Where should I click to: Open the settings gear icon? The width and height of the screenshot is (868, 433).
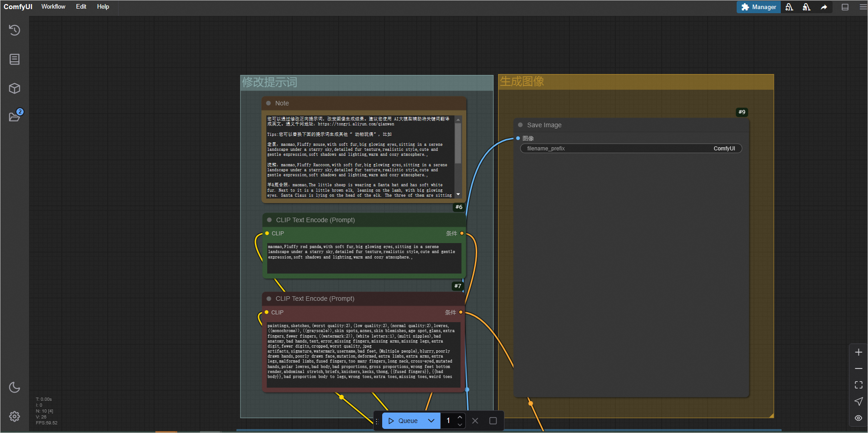pyautogui.click(x=15, y=416)
